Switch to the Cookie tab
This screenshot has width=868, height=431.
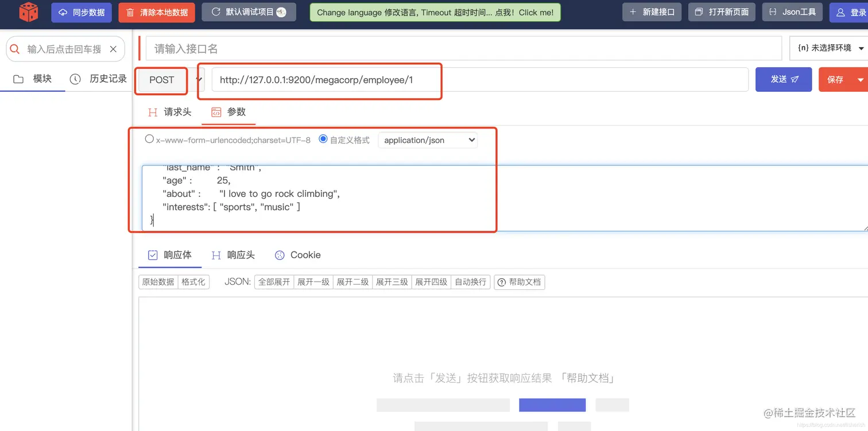298,255
